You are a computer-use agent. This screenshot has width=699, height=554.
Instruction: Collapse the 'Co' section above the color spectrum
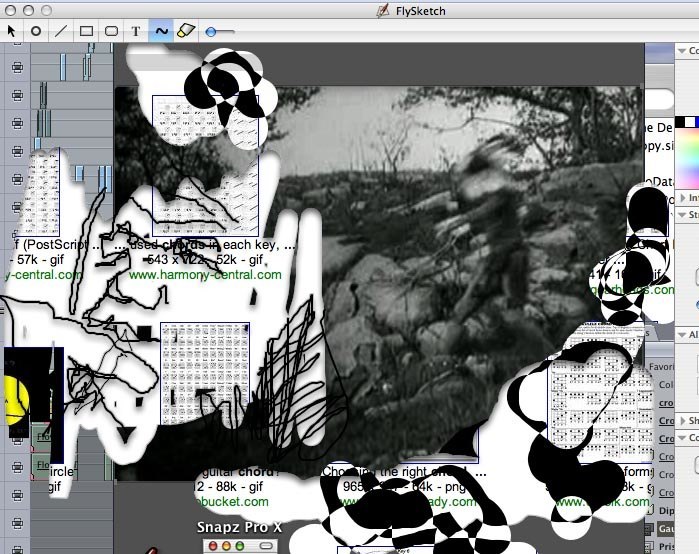tap(682, 51)
